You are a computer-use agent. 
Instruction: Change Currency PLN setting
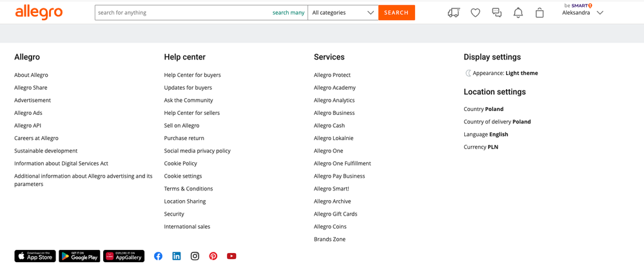pyautogui.click(x=481, y=147)
